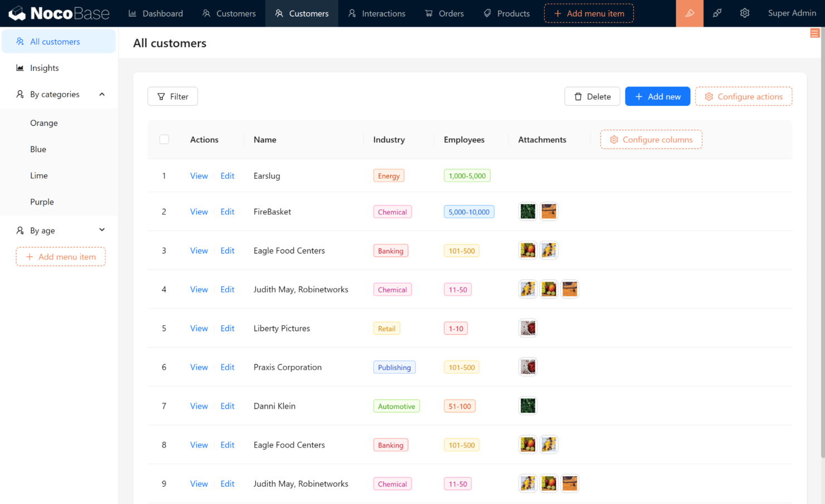Open Interactions menu
This screenshot has height=504, width=825.
[x=377, y=13]
